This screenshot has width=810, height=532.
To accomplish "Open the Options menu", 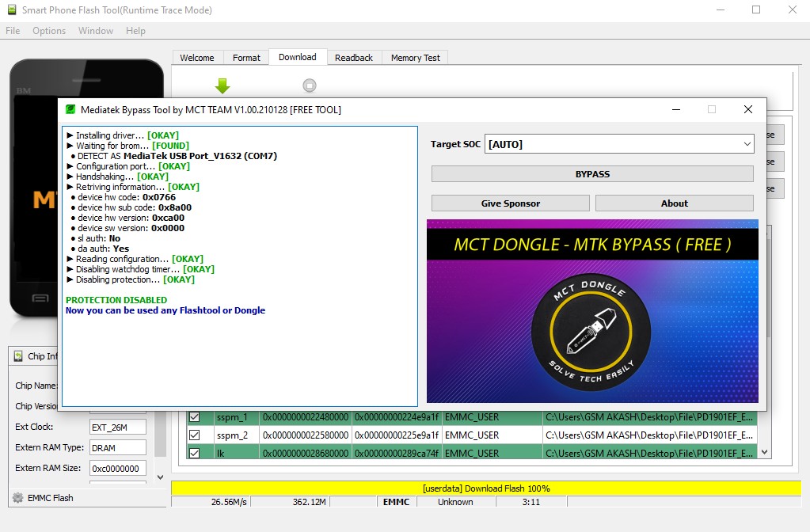I will (49, 30).
